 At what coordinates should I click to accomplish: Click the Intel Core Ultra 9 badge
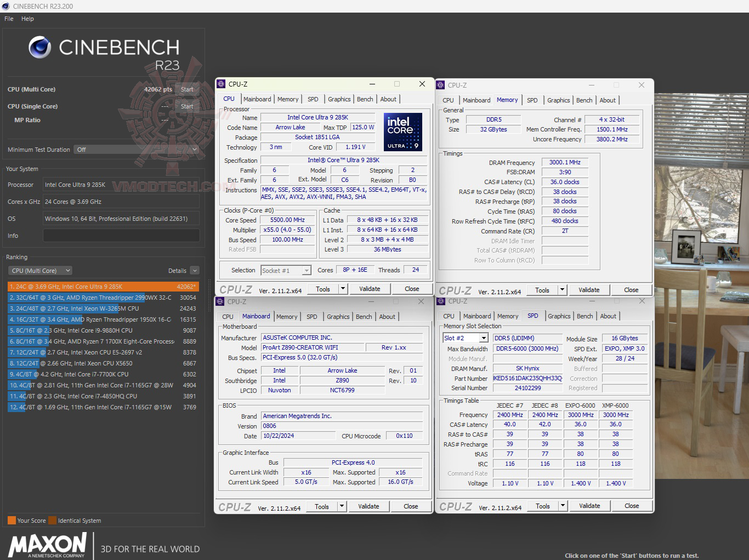coord(403,132)
